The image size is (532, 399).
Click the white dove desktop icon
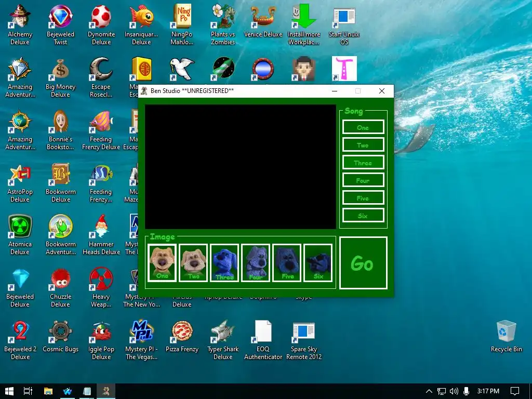pyautogui.click(x=182, y=69)
